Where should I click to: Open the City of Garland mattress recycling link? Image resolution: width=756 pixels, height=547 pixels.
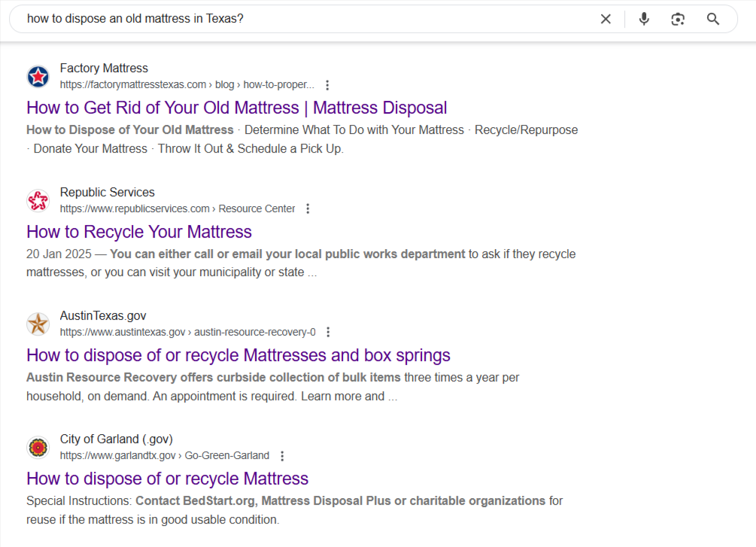[167, 479]
